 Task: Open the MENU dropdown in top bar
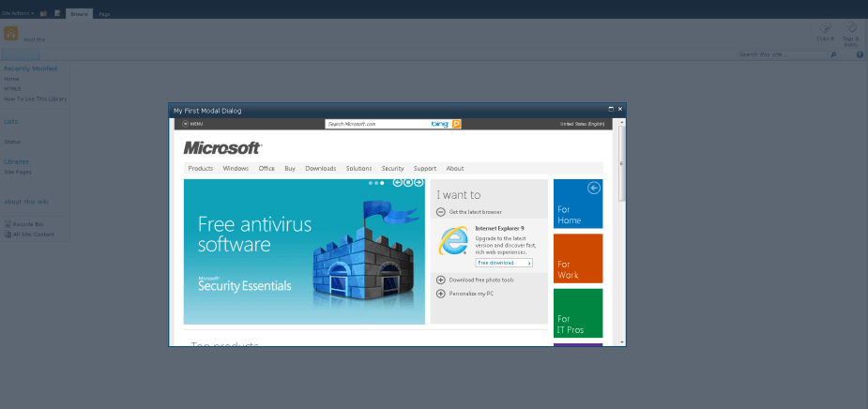click(190, 124)
